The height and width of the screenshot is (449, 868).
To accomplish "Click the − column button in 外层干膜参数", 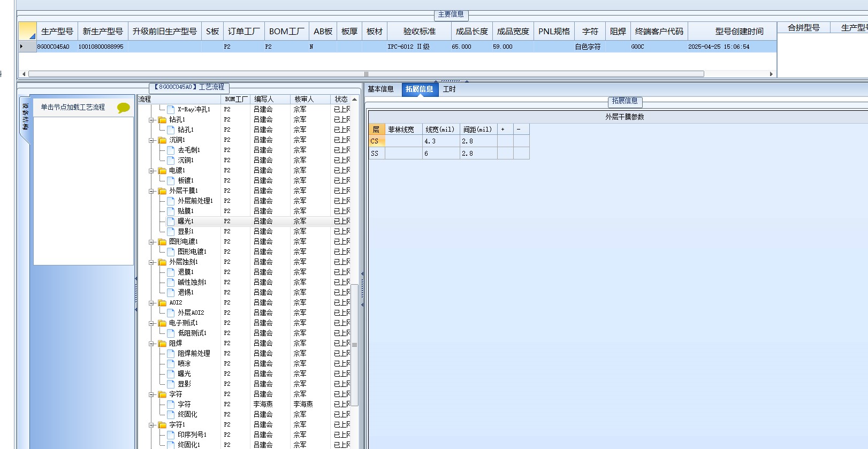I will 521,130.
